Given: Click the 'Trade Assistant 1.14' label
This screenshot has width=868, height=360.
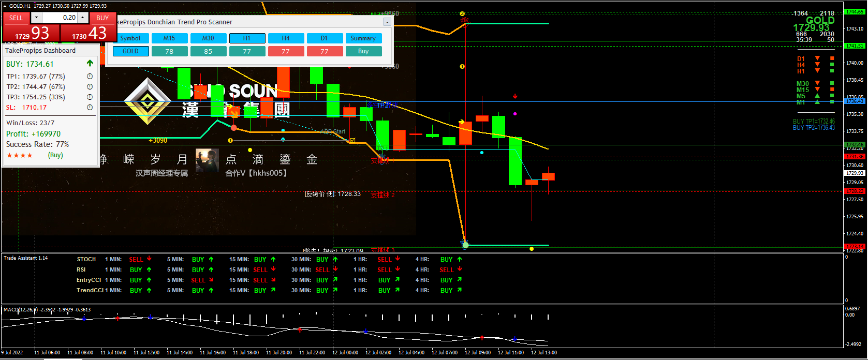Looking at the screenshot, I should [26, 258].
